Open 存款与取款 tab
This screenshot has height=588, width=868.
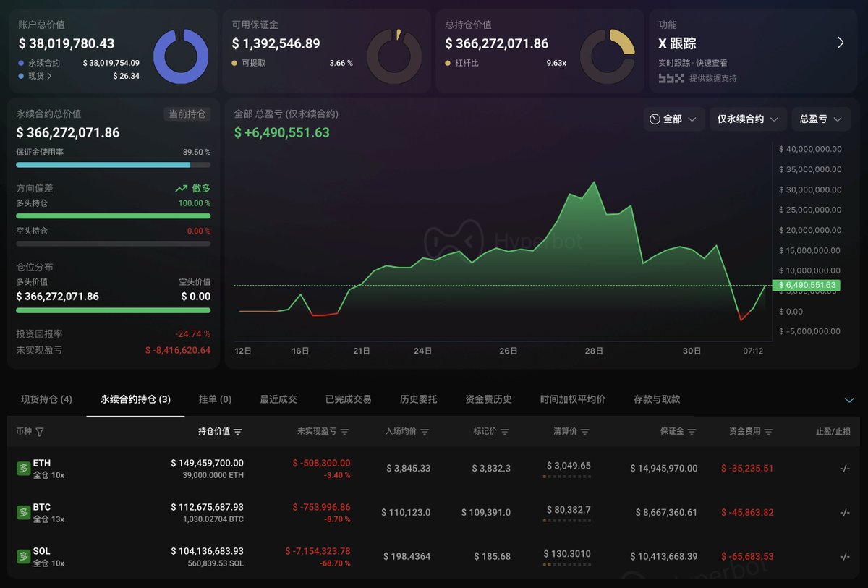[x=657, y=399]
